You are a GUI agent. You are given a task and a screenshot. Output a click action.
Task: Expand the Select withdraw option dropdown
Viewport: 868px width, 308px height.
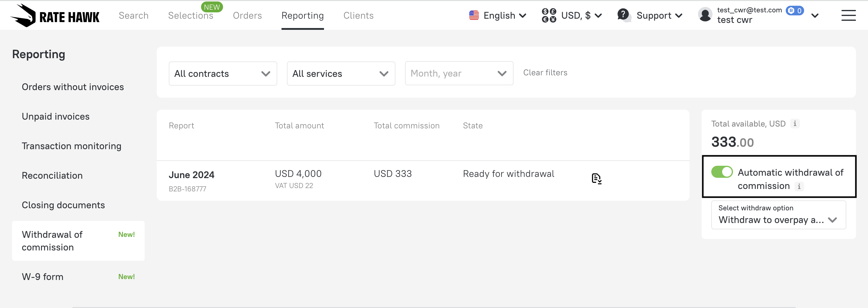(778, 215)
